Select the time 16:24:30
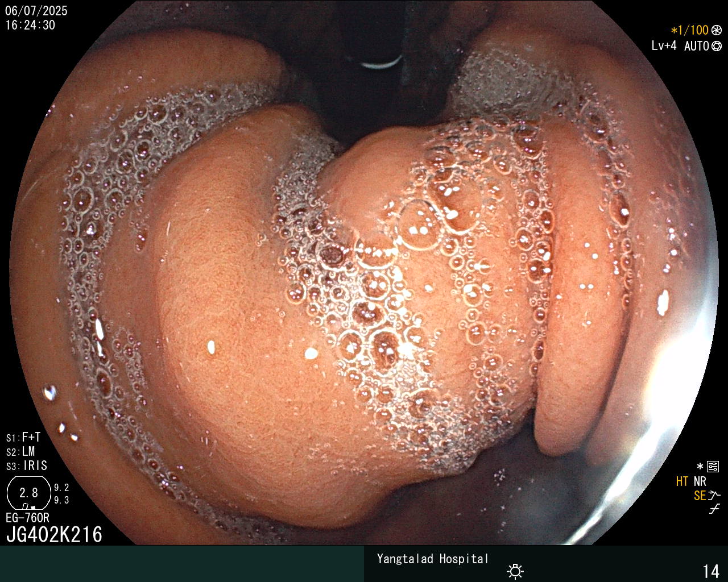728x582 pixels. tap(30, 25)
